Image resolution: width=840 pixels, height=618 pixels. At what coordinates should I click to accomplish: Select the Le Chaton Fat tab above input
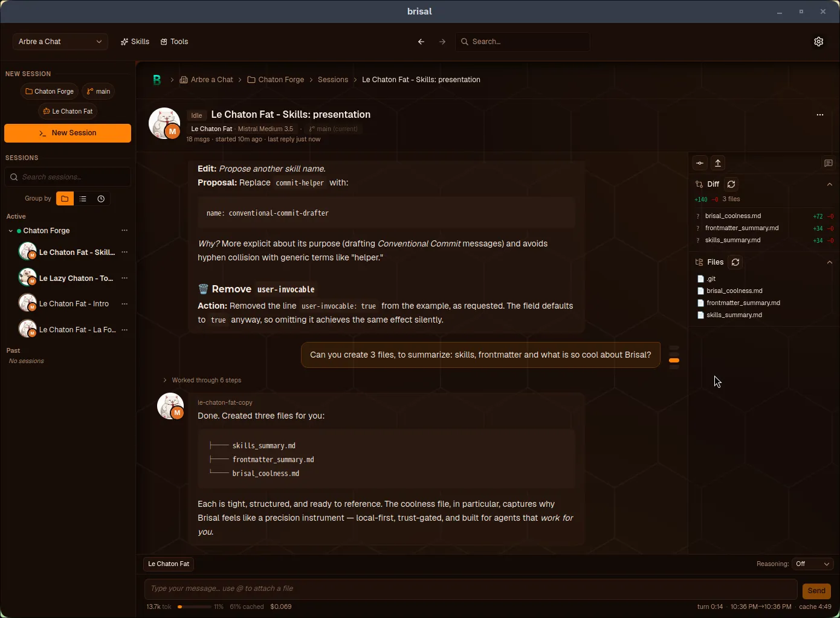(169, 564)
